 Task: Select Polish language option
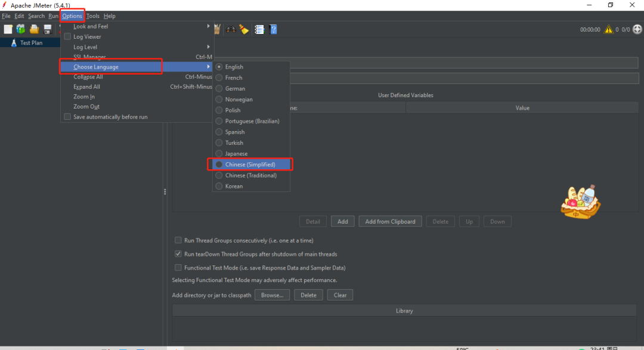pos(251,110)
